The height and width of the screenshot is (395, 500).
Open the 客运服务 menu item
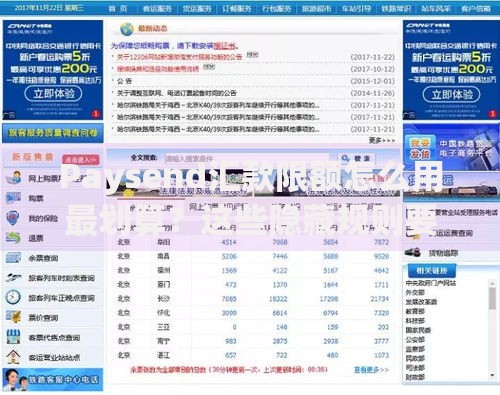point(157,8)
